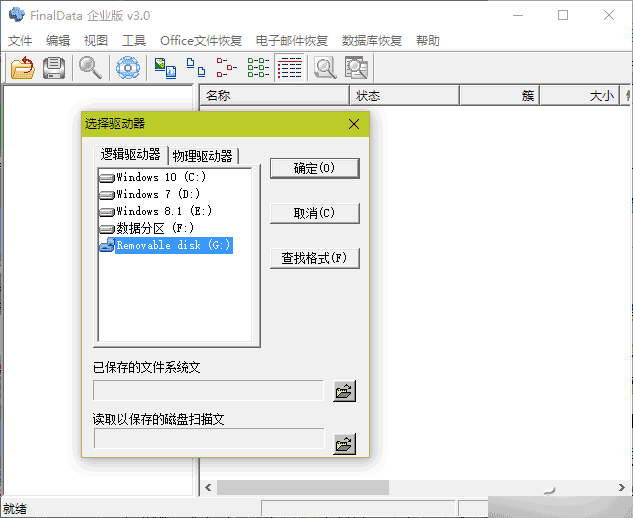Open the Office文件恢复 menu

point(201,41)
